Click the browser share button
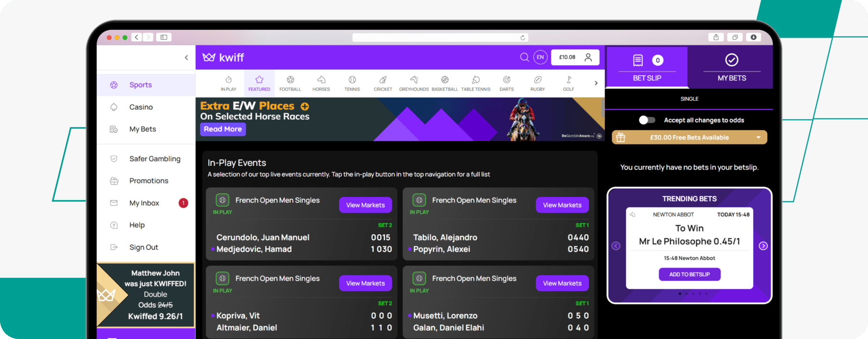This screenshot has width=868, height=339. point(716,37)
